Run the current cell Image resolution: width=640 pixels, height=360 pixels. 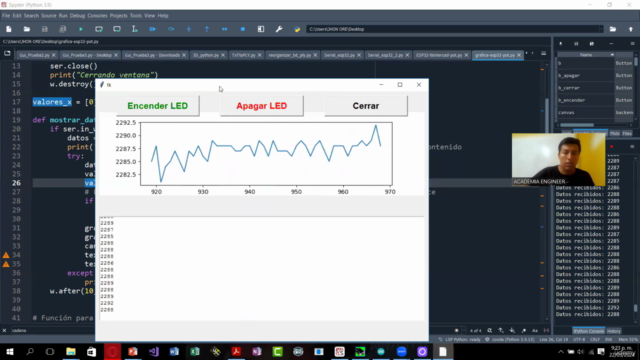click(x=99, y=29)
